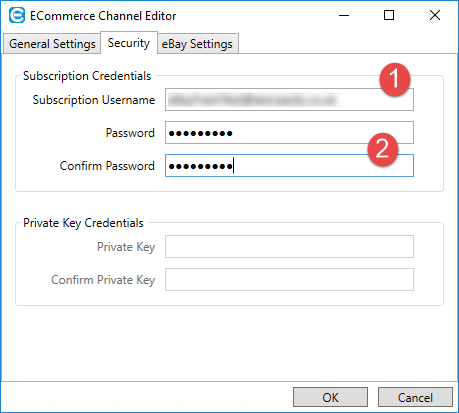Close the ECommerce Channel Editor window
This screenshot has width=459, height=413.
pyautogui.click(x=435, y=15)
